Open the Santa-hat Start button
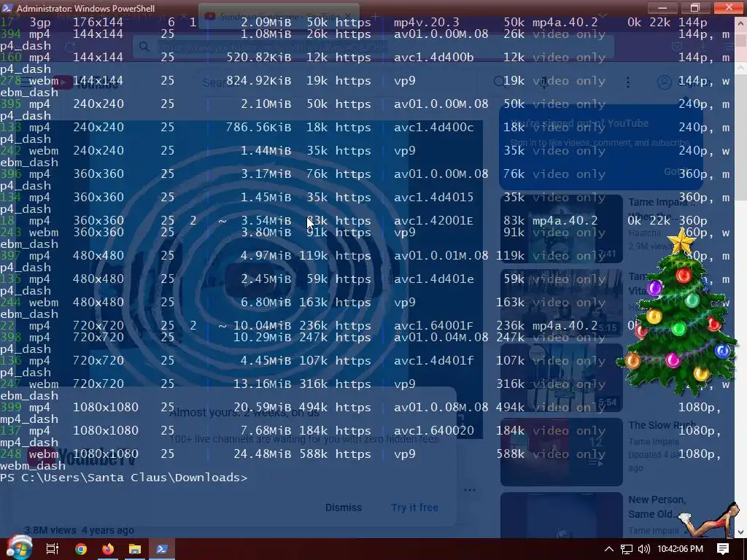Image resolution: width=747 pixels, height=560 pixels. 19,548
